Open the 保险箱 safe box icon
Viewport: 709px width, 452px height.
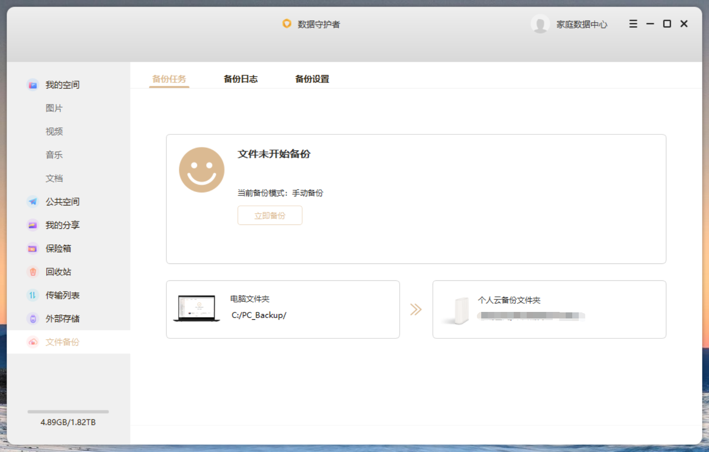pos(33,249)
